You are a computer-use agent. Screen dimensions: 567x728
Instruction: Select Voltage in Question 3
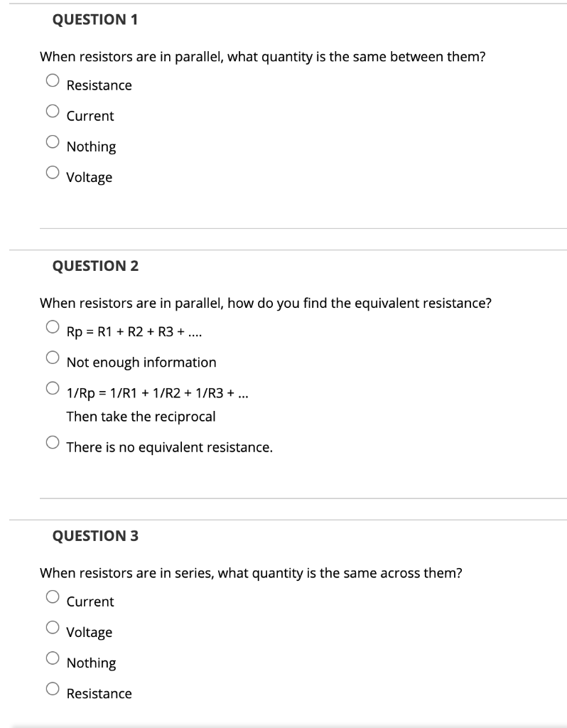click(52, 627)
